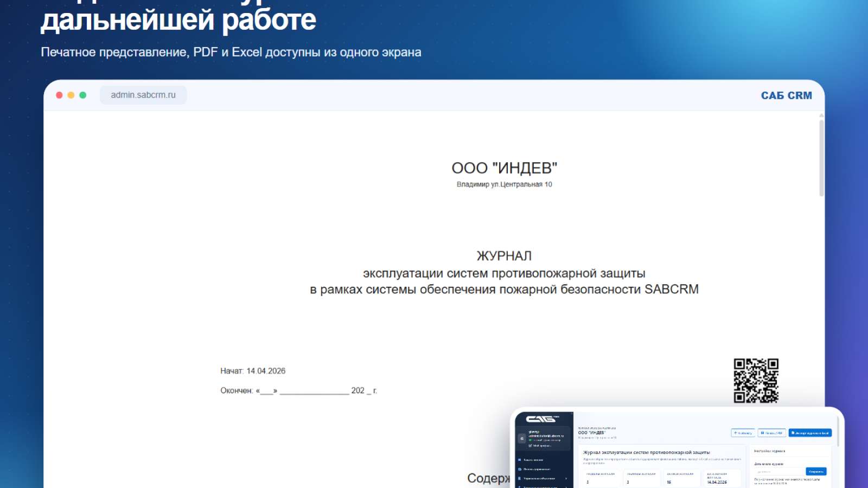The width and height of the screenshot is (868, 488).
Task: Select the ООО "ИНДЕВ" organization heading
Action: coord(504,168)
